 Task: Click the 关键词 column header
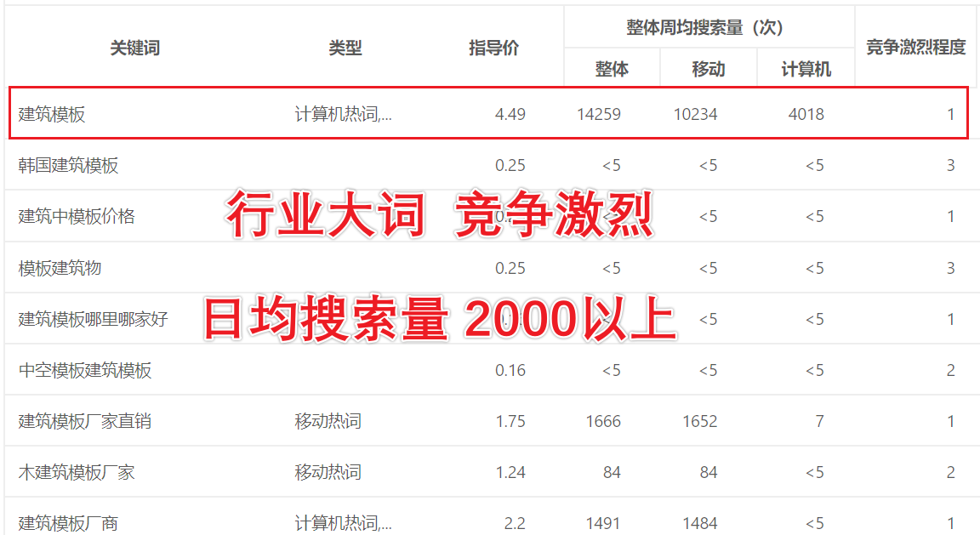click(134, 48)
